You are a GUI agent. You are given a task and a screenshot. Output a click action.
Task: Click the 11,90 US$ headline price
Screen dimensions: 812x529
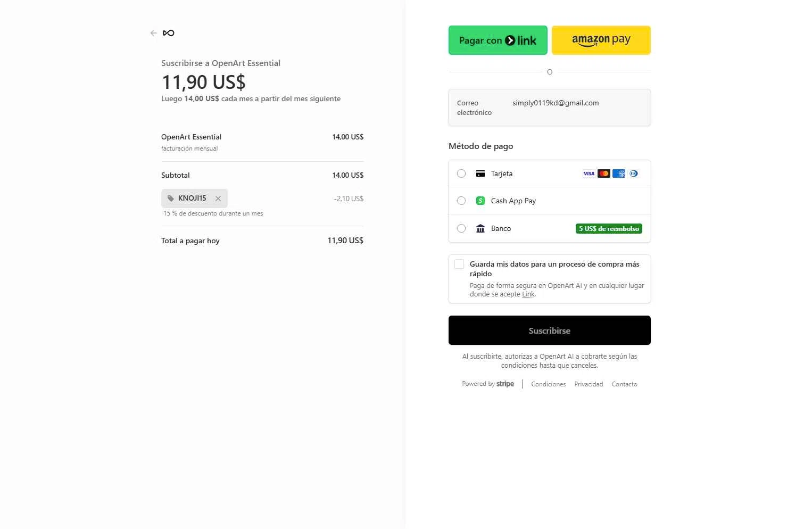point(203,82)
